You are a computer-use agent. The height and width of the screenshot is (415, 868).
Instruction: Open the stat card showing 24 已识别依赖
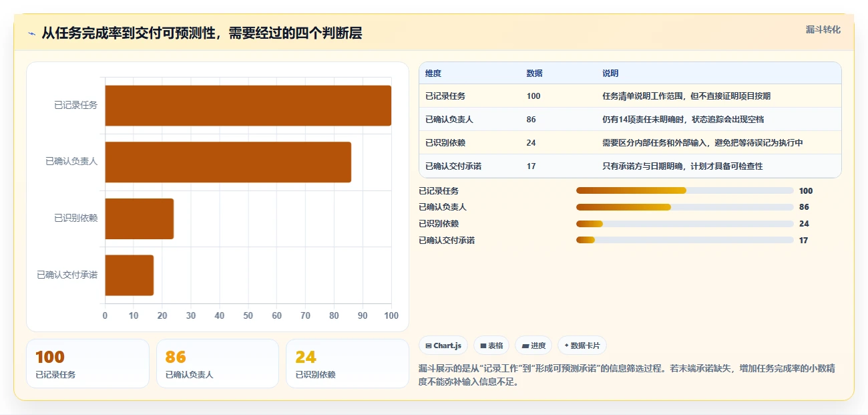347,364
